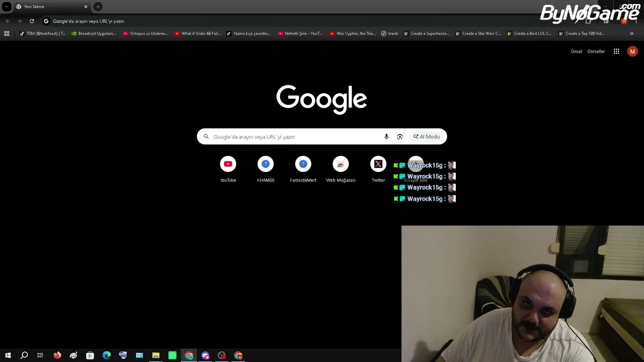
Task: Open the Create a Superheroe... bookmark
Action: [x=427, y=34]
